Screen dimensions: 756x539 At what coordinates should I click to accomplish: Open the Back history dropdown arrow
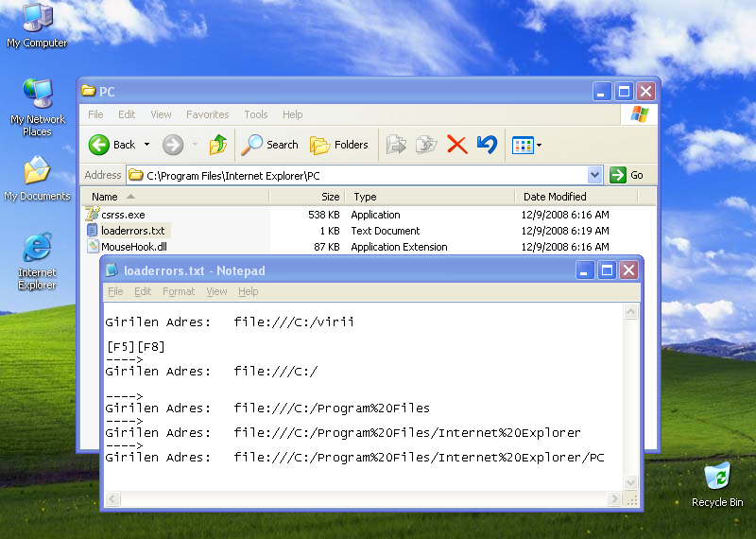(x=147, y=145)
